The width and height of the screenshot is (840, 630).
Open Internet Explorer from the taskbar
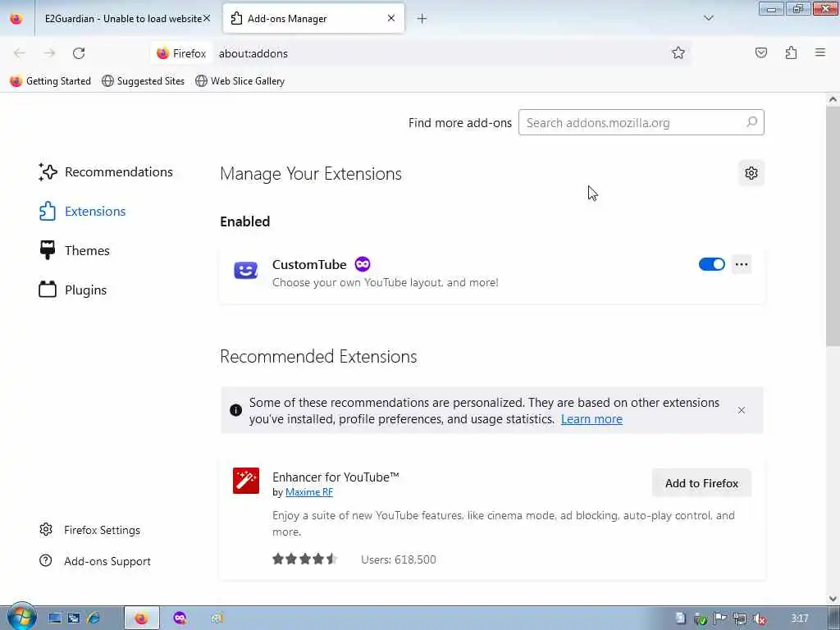94,619
